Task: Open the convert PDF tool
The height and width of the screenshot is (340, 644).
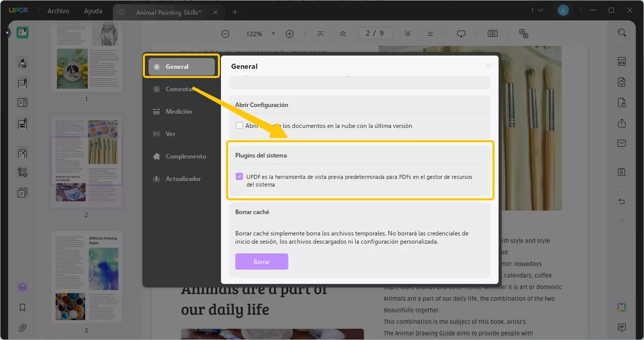Action: pyautogui.click(x=622, y=82)
